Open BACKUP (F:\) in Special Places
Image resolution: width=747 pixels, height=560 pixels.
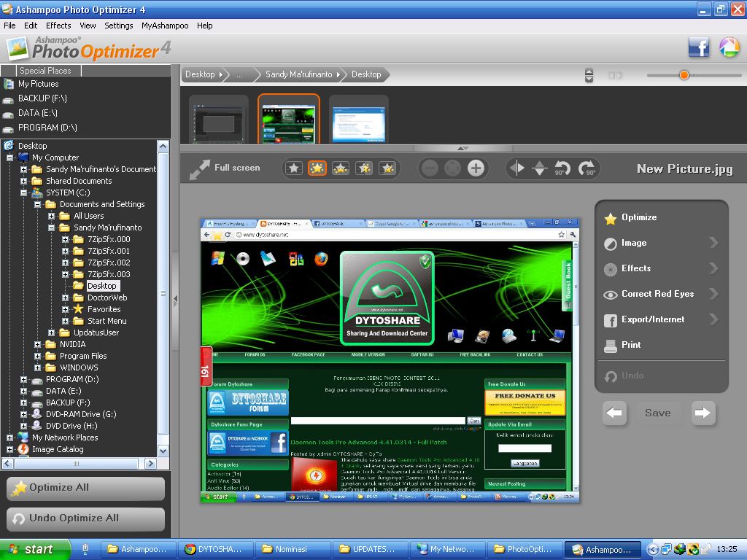42,98
